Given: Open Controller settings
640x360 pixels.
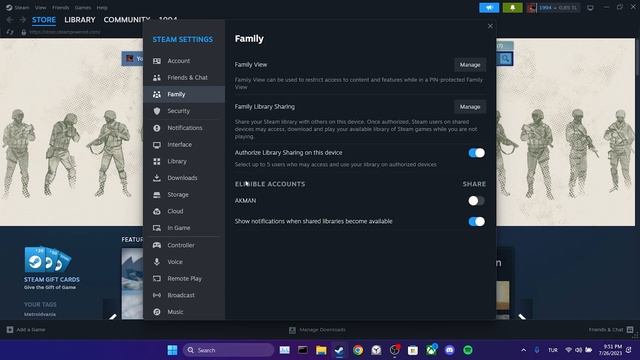Looking at the screenshot, I should point(184,245).
